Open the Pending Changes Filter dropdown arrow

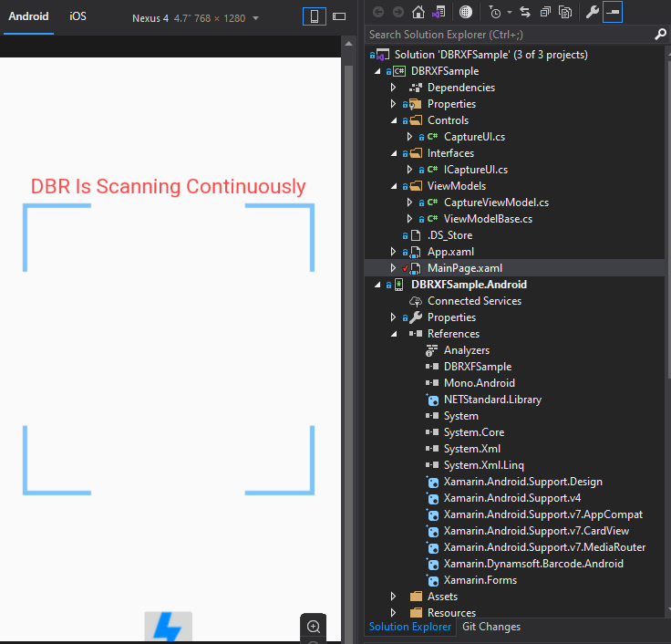[510, 12]
